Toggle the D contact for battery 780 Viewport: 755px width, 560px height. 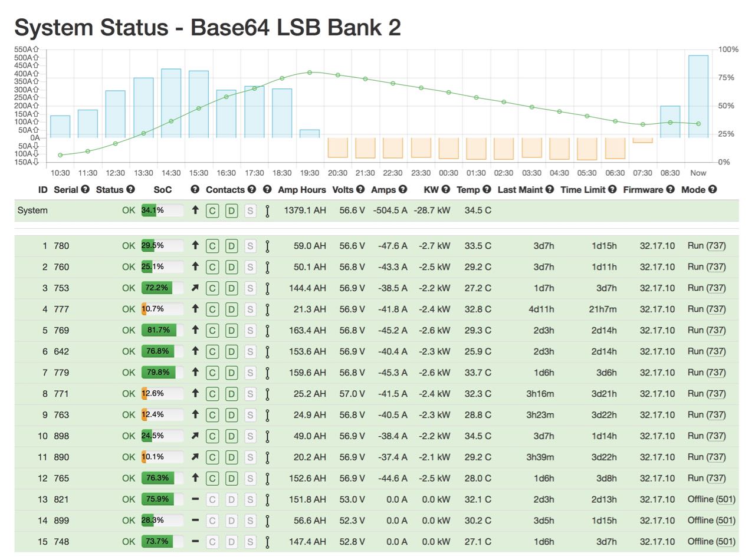coord(231,246)
